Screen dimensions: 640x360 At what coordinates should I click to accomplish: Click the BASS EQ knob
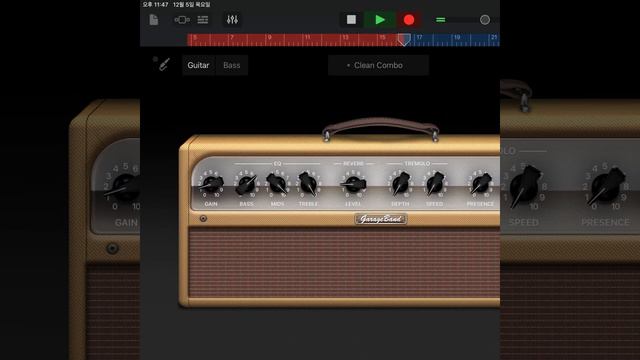coord(246,184)
